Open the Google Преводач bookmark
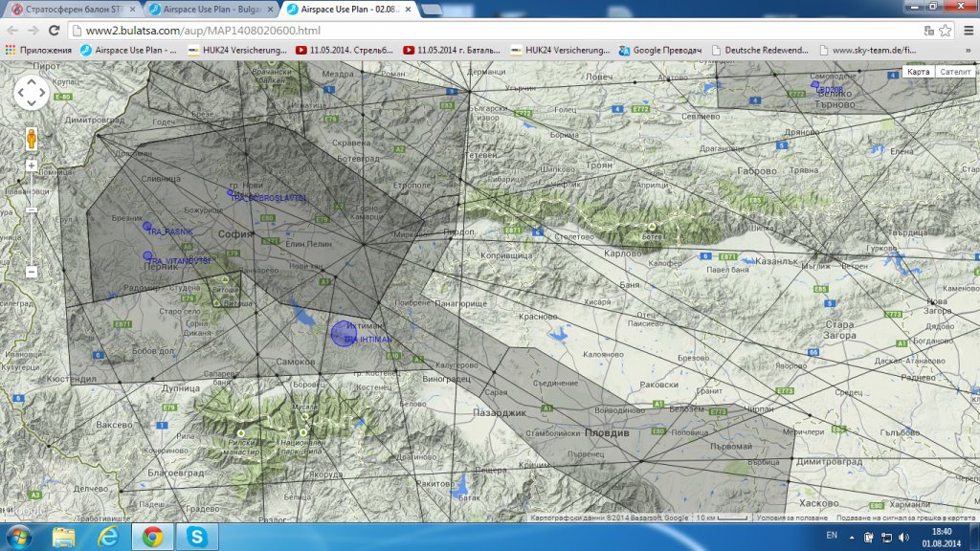 pos(661,50)
